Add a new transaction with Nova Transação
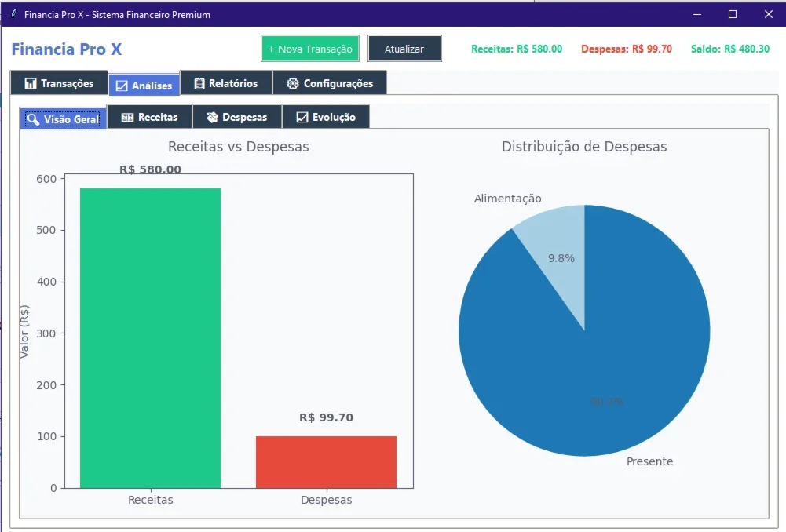The height and width of the screenshot is (532, 786). [310, 49]
